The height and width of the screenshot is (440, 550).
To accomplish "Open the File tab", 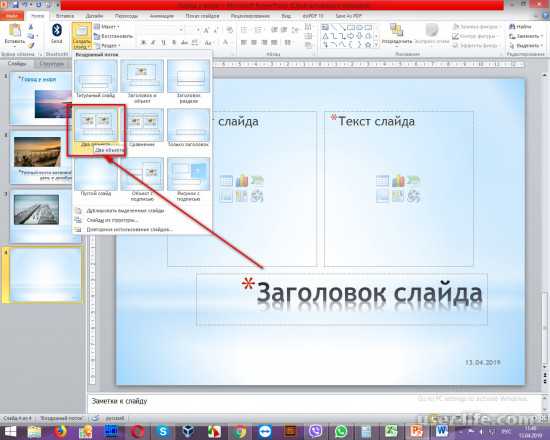I will click(x=12, y=16).
